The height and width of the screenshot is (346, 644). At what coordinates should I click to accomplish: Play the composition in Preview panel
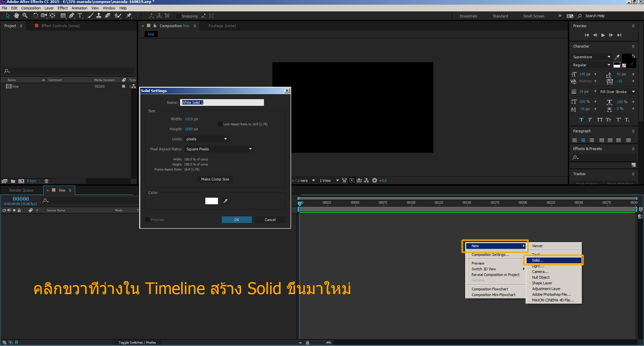pos(603,35)
